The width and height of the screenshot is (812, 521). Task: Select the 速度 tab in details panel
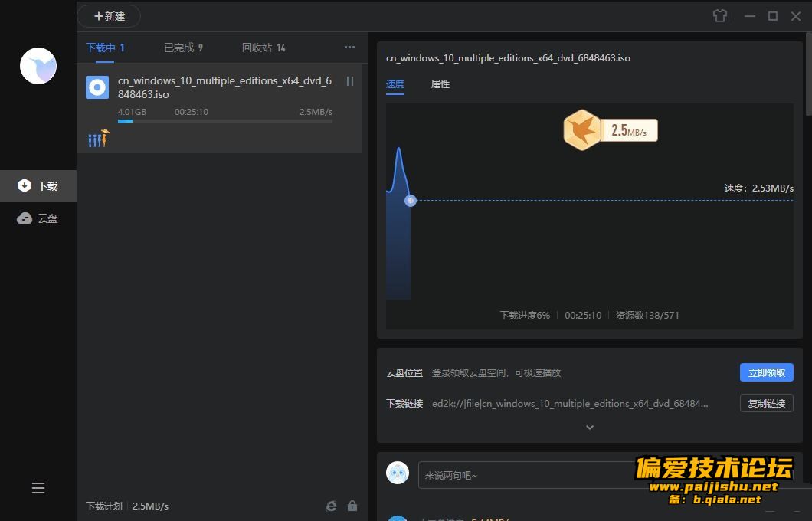point(395,84)
